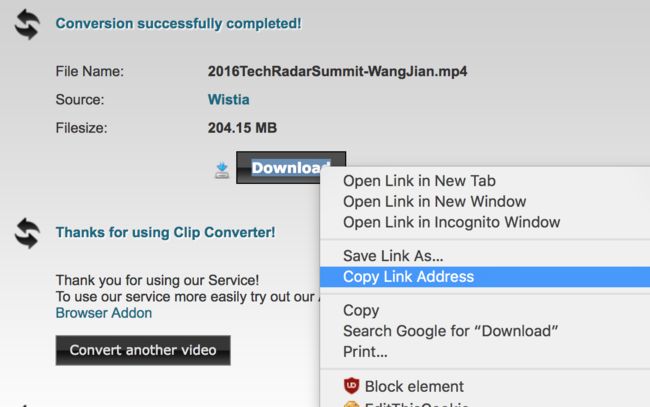Click Convert another video button
Screen dimensions: 650x407
[x=143, y=350]
